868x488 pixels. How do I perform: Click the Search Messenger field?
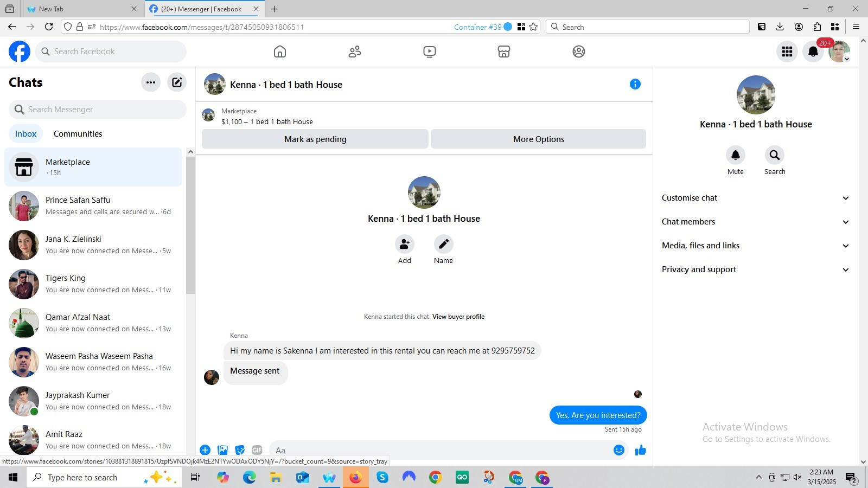(x=98, y=110)
